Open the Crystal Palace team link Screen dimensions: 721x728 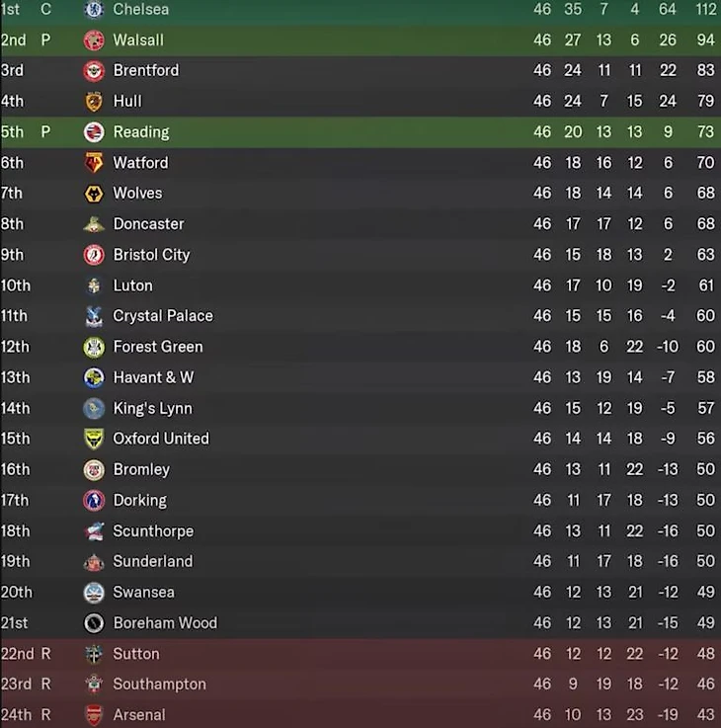coord(163,316)
